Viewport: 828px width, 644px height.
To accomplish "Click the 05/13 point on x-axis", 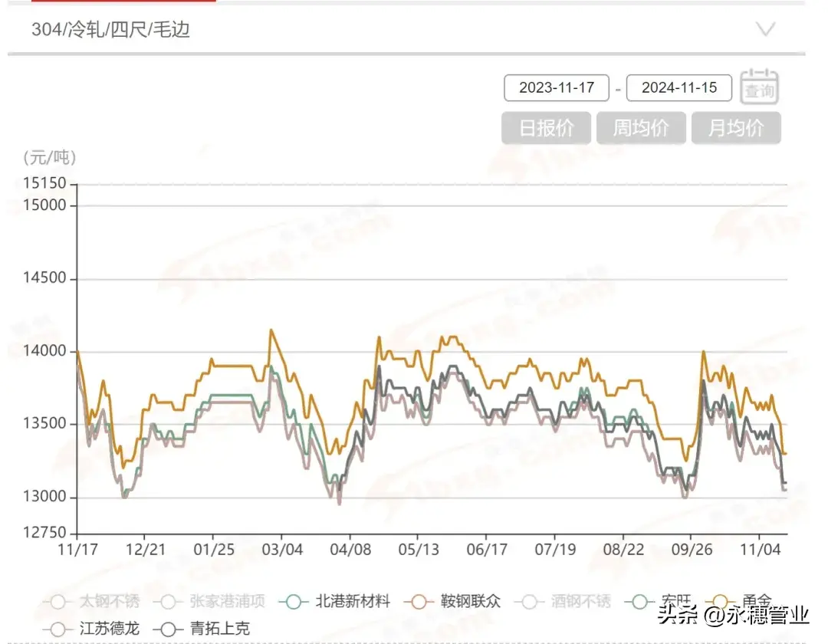I will click(x=418, y=550).
